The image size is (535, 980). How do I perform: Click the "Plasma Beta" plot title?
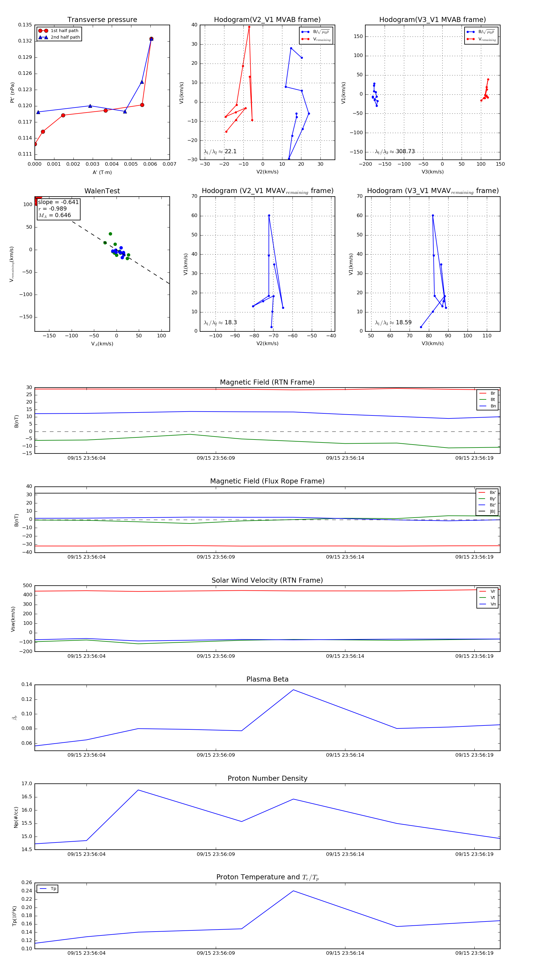click(267, 679)
